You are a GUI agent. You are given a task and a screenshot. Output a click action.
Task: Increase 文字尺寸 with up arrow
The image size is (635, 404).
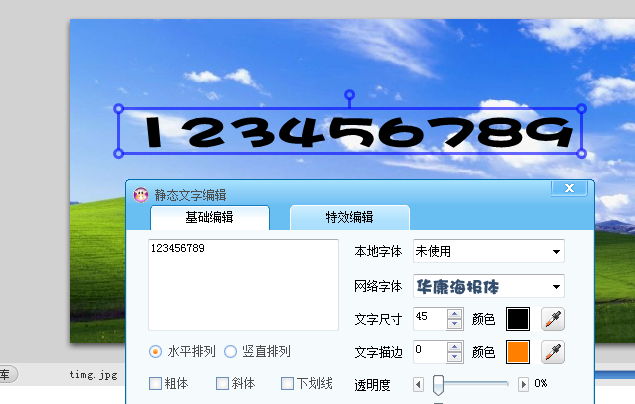(454, 314)
